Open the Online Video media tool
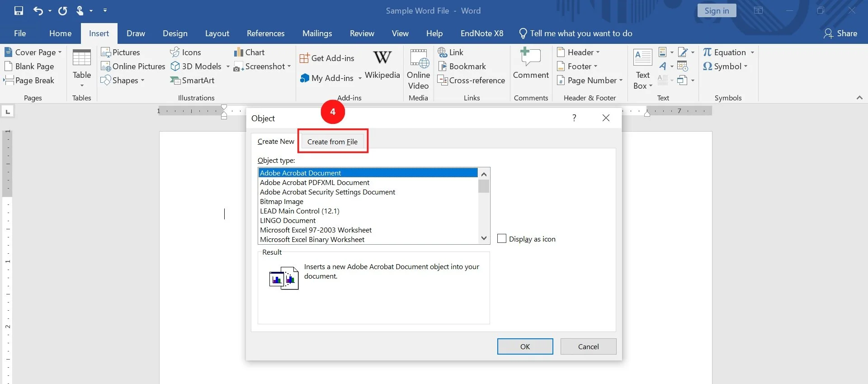The height and width of the screenshot is (384, 868). coord(418,69)
